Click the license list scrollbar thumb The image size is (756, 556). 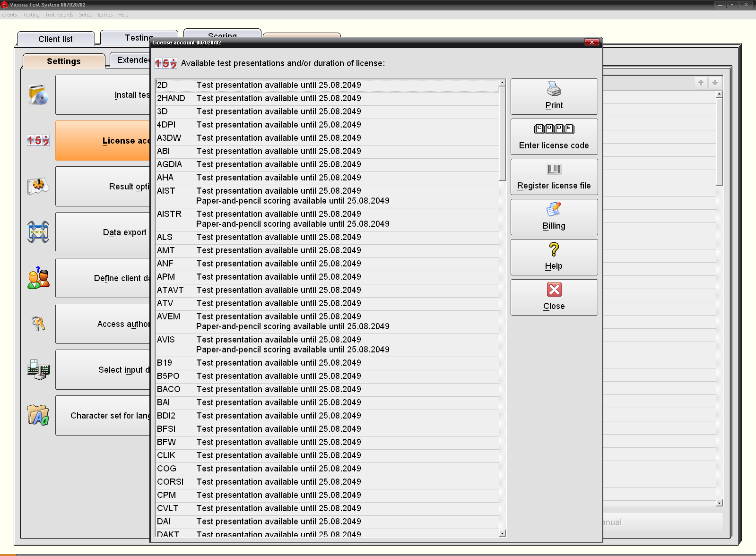(502, 133)
